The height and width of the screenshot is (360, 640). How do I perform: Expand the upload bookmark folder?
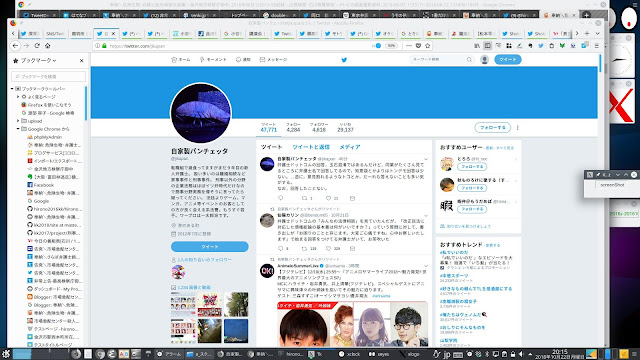18,121
